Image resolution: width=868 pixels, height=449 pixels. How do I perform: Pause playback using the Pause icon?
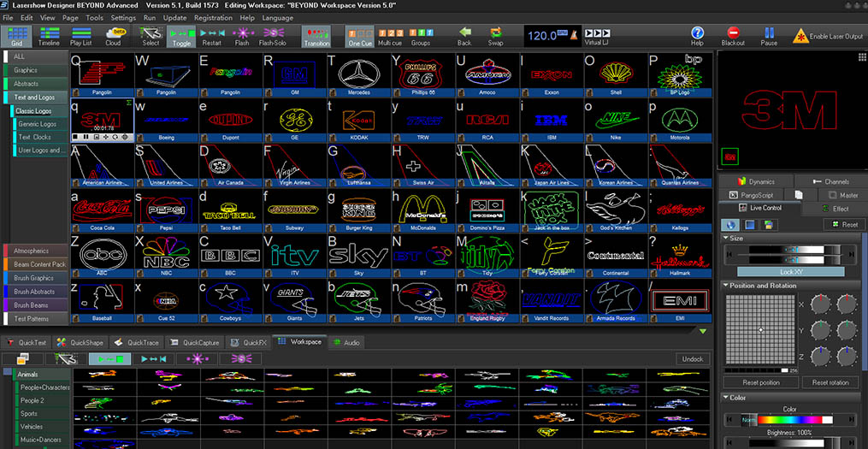pos(768,35)
